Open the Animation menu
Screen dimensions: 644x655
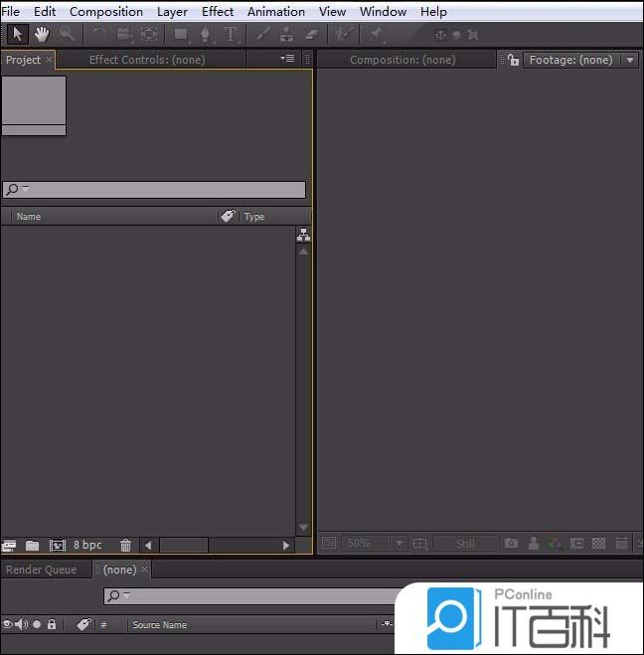(276, 11)
